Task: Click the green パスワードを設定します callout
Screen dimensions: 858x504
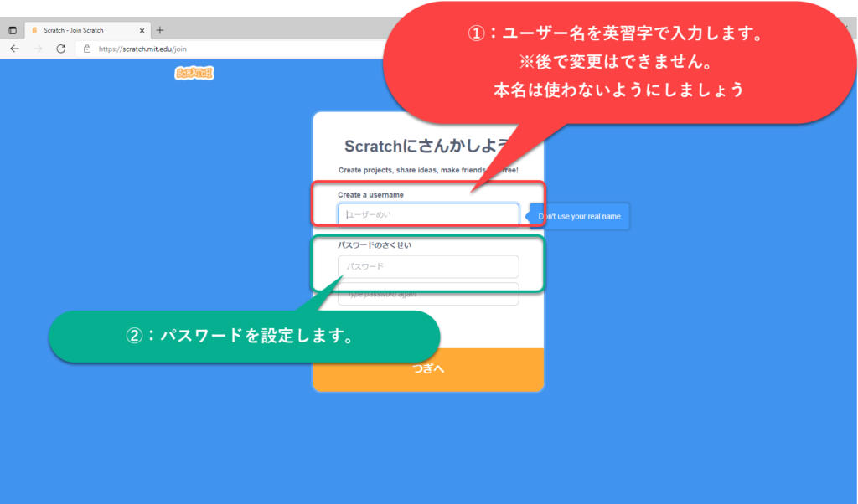Action: pos(243,337)
